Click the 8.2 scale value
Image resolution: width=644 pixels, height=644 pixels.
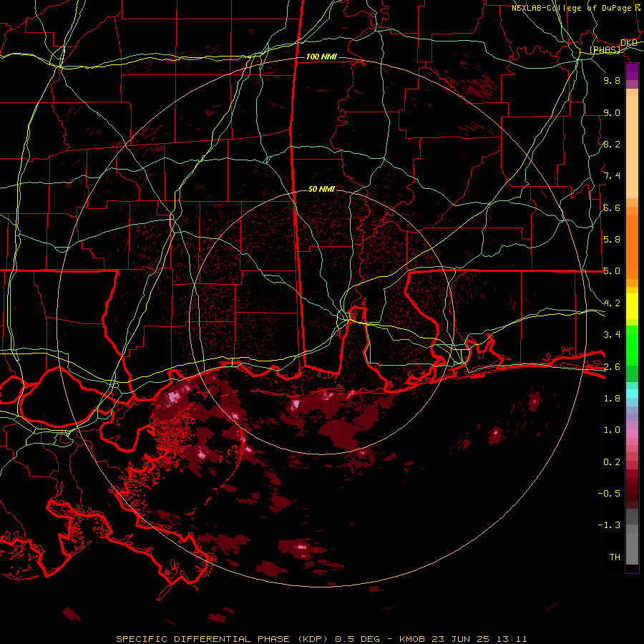coord(612,144)
